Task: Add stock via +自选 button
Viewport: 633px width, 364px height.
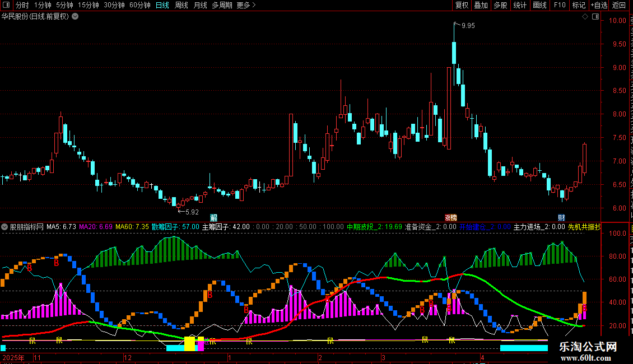Action: (x=599, y=5)
